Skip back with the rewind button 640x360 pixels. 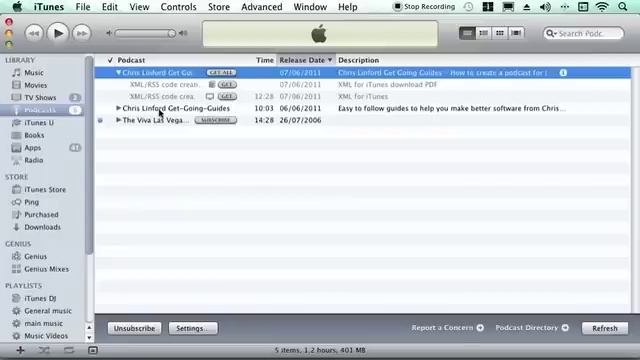34,33
